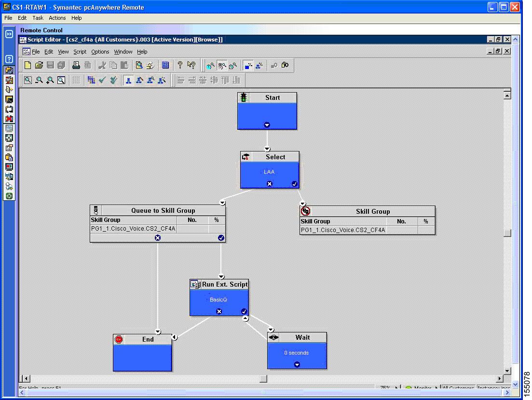Open the Script Editor Options menu
This screenshot has width=532, height=400.
(100, 52)
